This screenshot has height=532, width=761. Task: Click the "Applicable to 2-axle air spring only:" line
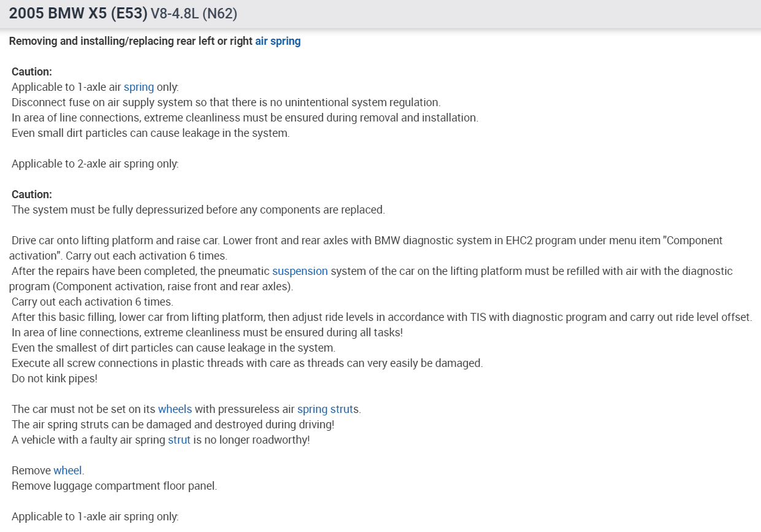coord(95,164)
